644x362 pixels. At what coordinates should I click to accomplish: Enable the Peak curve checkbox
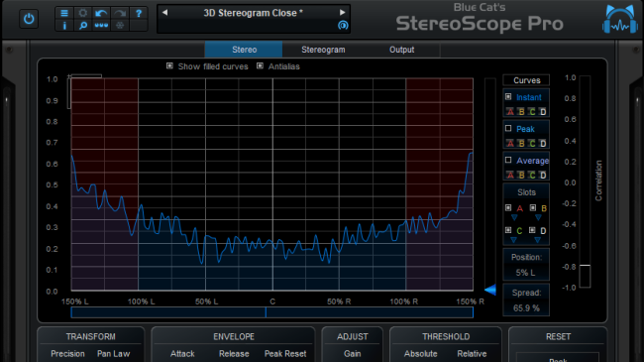(508, 128)
